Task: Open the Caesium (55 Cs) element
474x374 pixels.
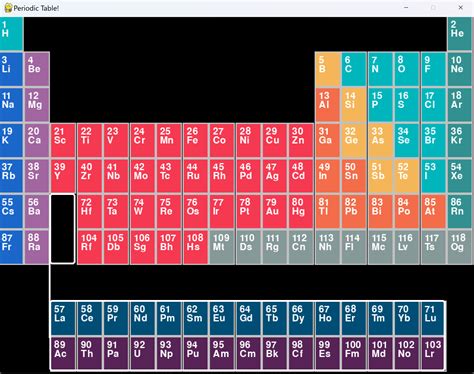Action: pos(11,211)
